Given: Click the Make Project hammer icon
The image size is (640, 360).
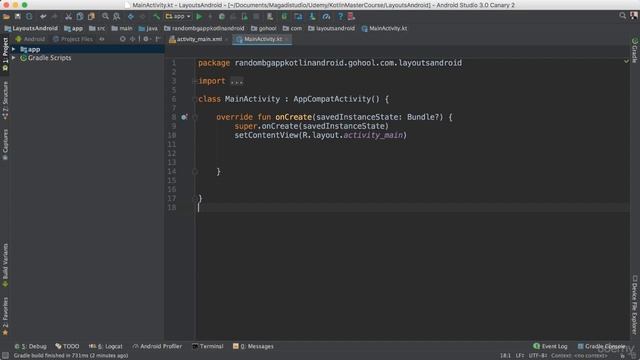Looking at the screenshot, I should pyautogui.click(x=156, y=17).
